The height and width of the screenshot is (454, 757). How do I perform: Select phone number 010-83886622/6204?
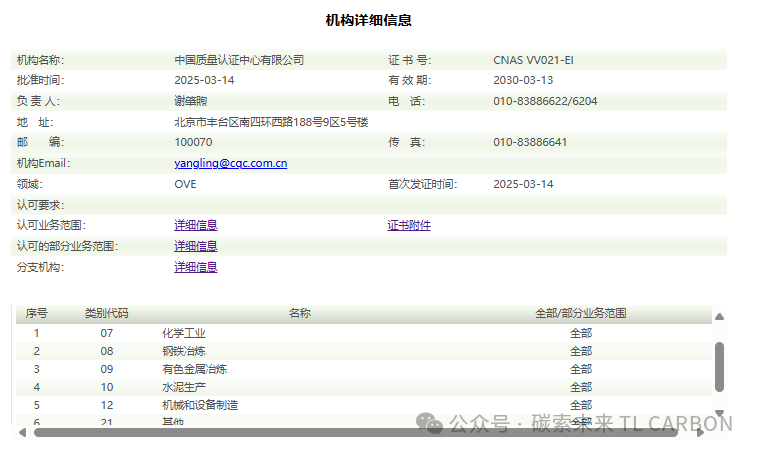(545, 101)
